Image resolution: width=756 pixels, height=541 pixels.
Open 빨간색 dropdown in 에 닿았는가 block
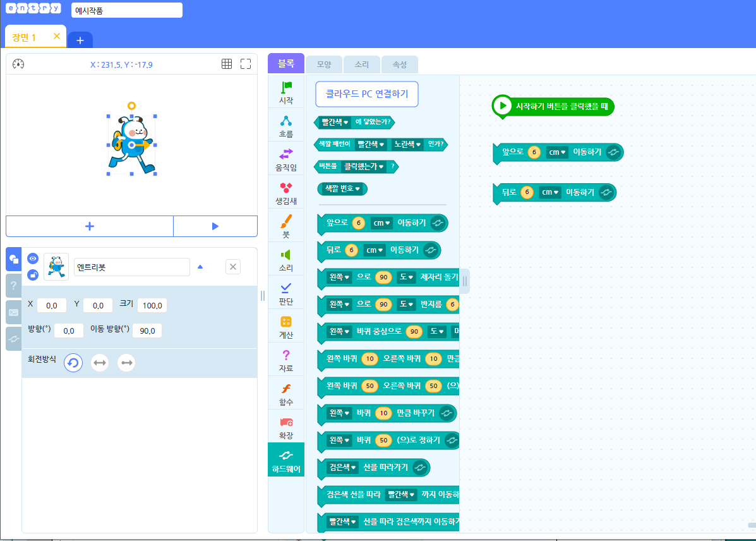(335, 122)
